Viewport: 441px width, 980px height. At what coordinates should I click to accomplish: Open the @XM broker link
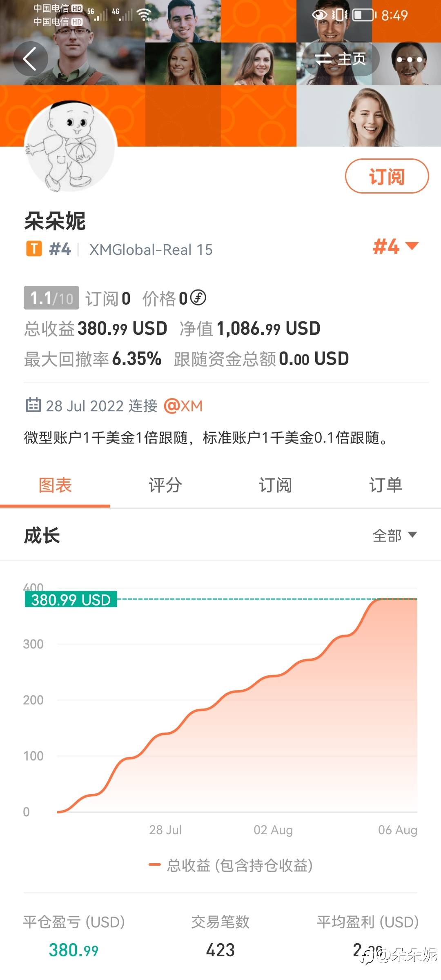tap(183, 406)
